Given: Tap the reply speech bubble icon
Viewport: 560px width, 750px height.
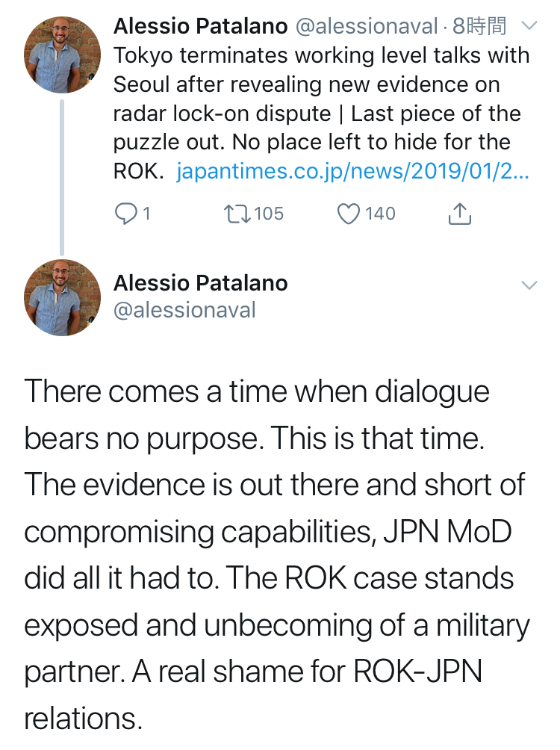Looking at the screenshot, I should point(125,214).
